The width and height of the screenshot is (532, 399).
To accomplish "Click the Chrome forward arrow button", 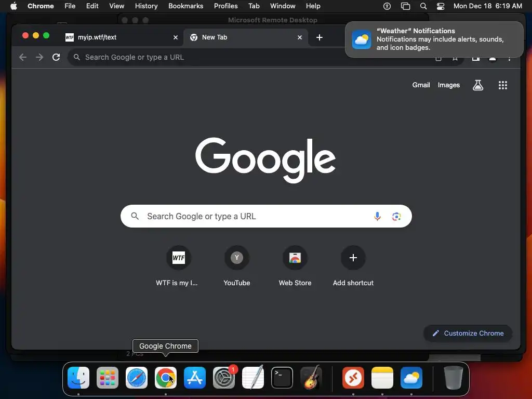I will pyautogui.click(x=39, y=57).
